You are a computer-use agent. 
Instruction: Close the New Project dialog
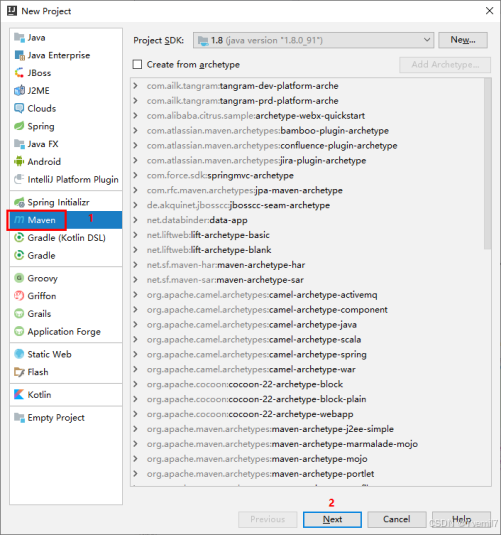(x=489, y=11)
